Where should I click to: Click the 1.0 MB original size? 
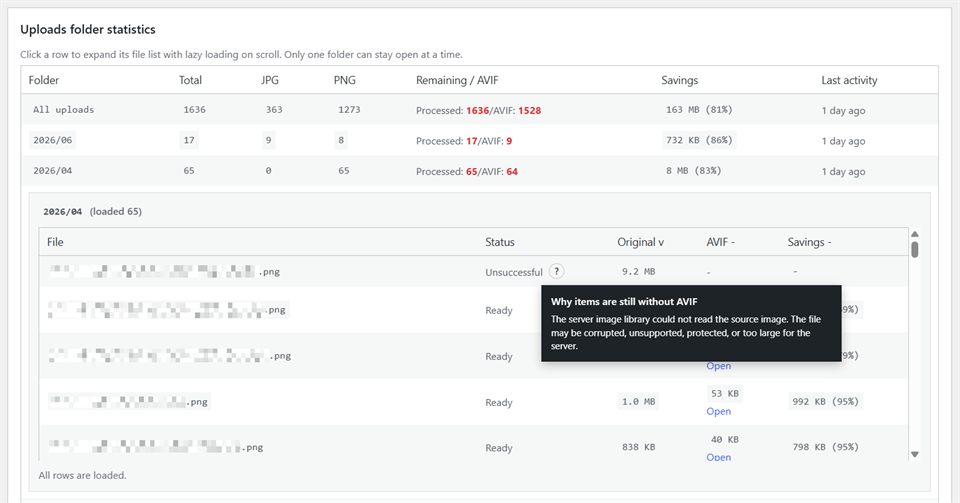pyautogui.click(x=639, y=402)
